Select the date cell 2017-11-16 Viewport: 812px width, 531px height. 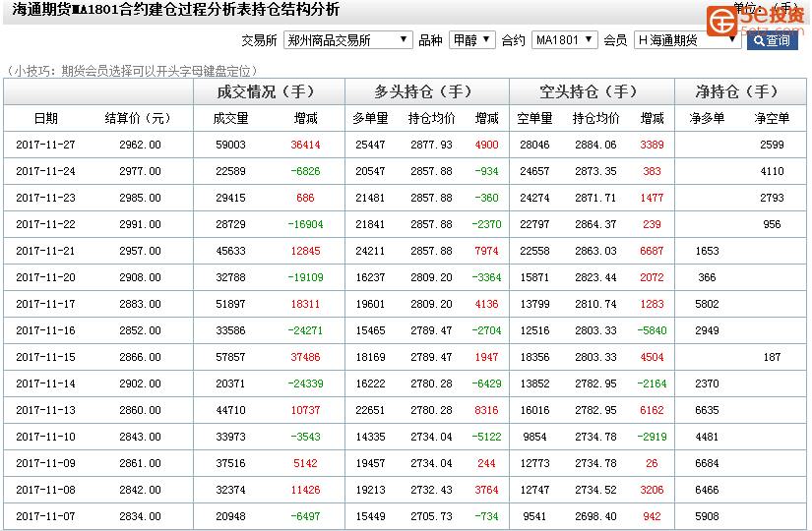click(x=45, y=330)
